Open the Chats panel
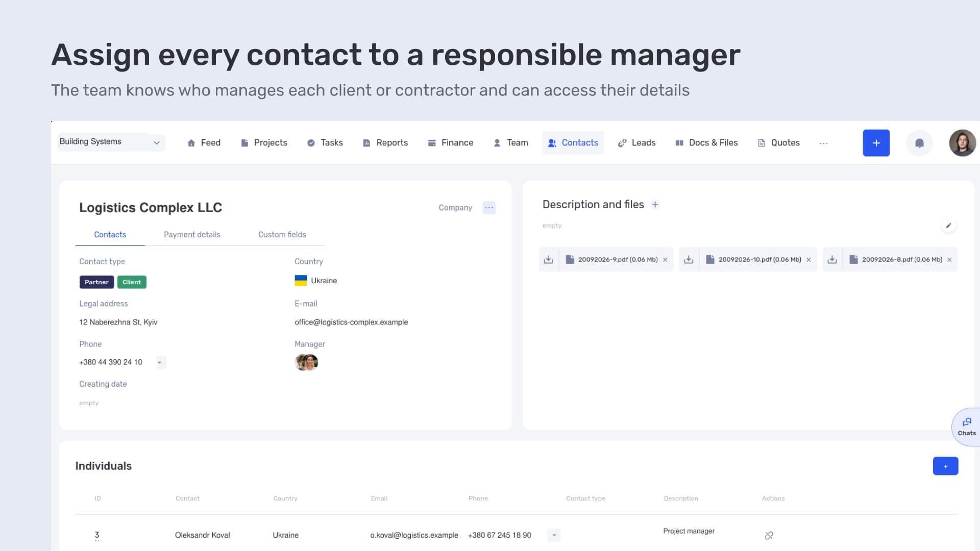This screenshot has width=980, height=551. (966, 427)
